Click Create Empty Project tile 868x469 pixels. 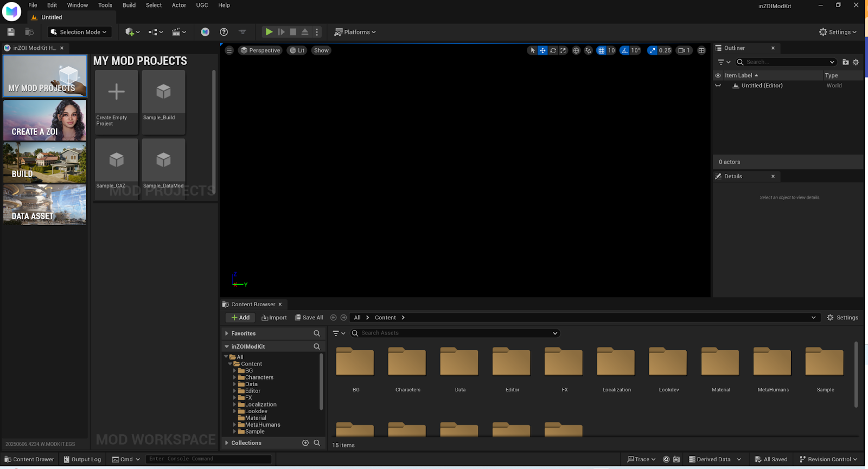117,102
